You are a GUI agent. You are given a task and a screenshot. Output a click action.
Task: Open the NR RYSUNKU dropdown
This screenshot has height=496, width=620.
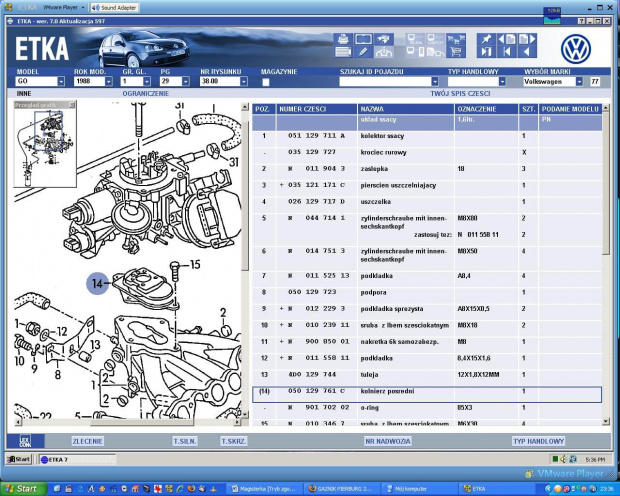[x=244, y=81]
